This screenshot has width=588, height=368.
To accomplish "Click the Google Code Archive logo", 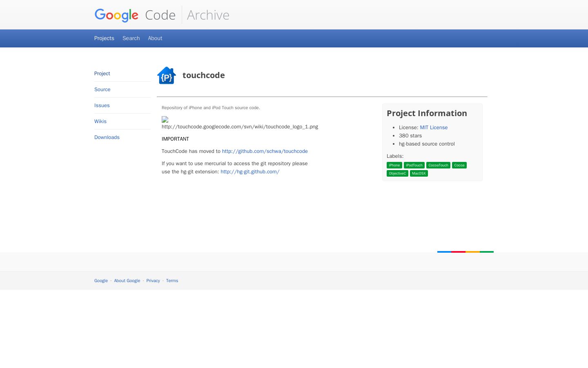I will click(x=162, y=15).
